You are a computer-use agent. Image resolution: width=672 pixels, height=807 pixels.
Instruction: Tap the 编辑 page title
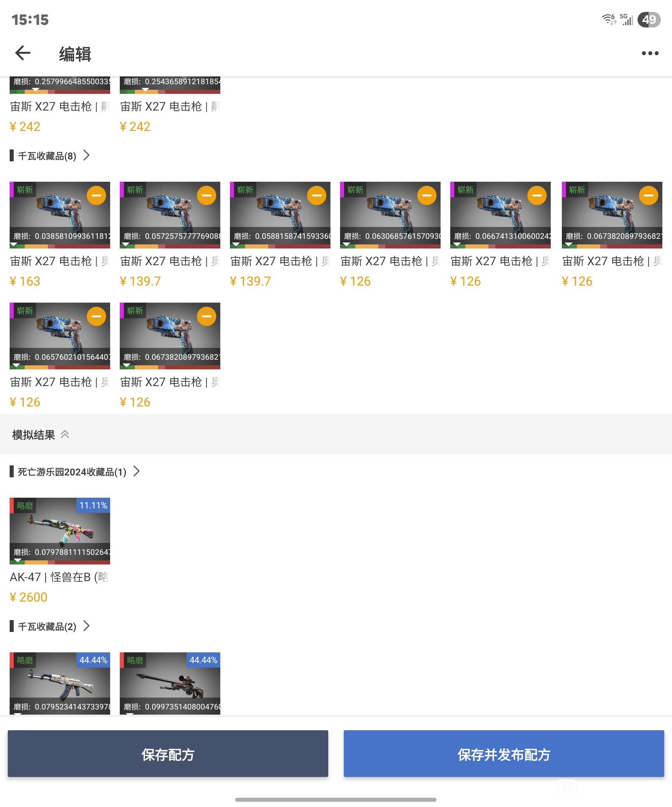[75, 54]
